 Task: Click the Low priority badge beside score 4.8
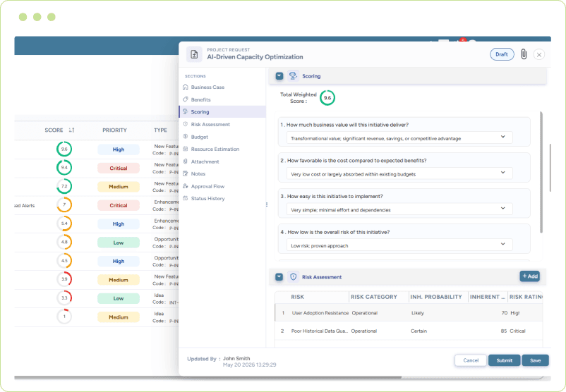(x=119, y=243)
